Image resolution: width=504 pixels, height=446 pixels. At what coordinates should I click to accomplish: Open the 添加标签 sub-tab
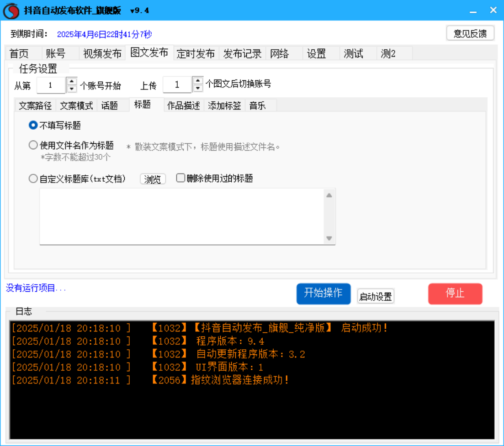(224, 105)
